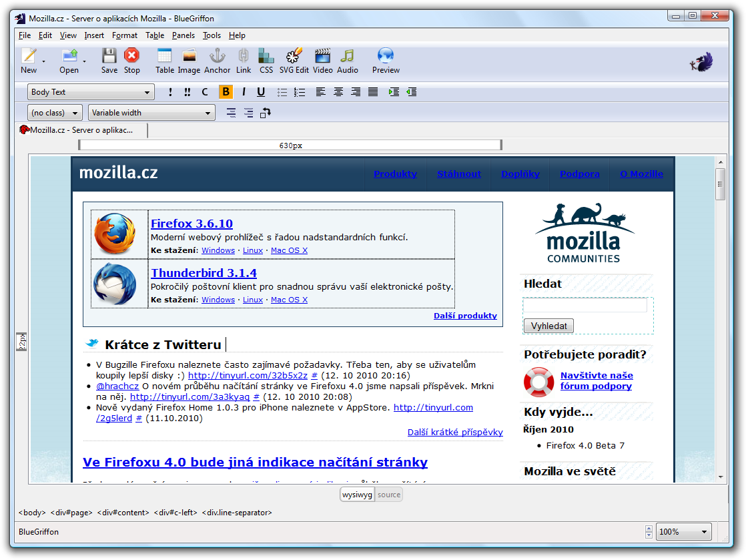Screen dimensions: 746x560
Task: Save the document with Save icon
Action: (x=109, y=56)
